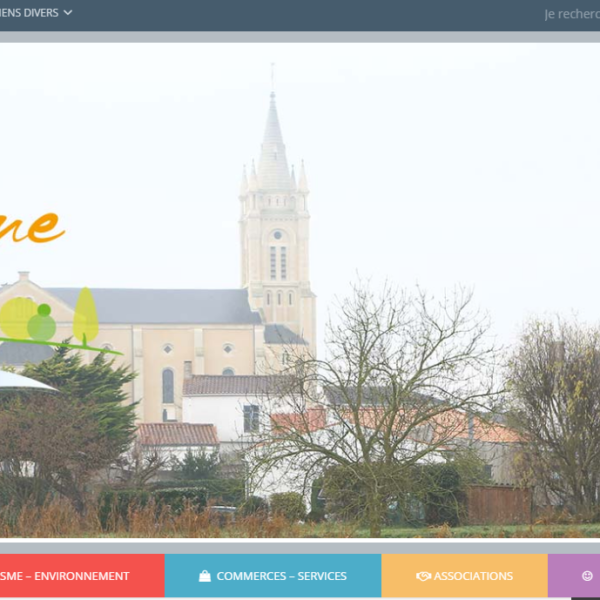
Task: Open the Tourisme – Environnement red tab
Action: (80, 576)
